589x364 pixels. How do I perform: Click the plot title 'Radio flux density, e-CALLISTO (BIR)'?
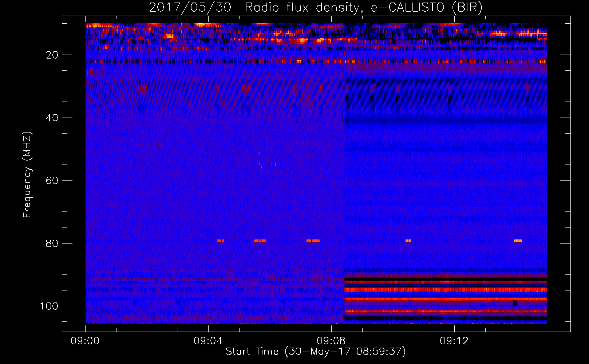point(363,8)
